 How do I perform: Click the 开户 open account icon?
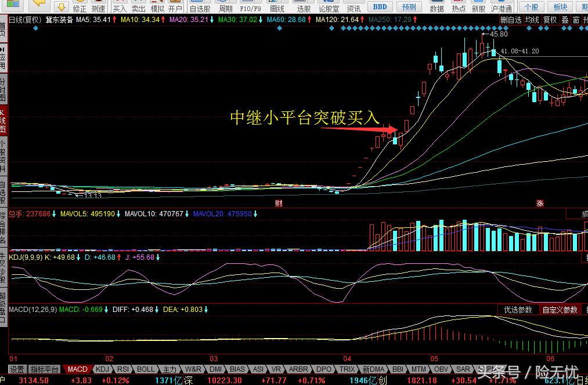[175, 6]
